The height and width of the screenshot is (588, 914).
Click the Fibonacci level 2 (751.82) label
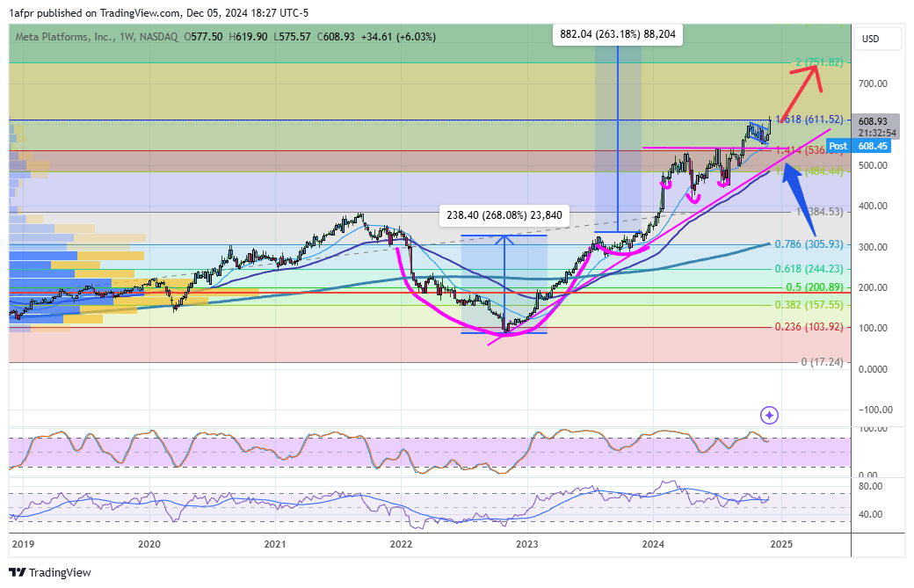[x=819, y=62]
